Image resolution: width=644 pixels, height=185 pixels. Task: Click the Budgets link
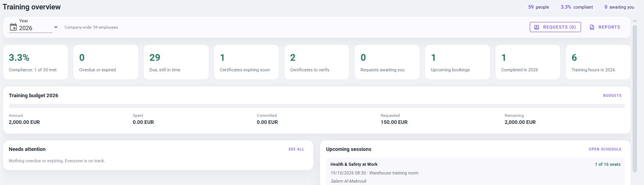pos(612,96)
